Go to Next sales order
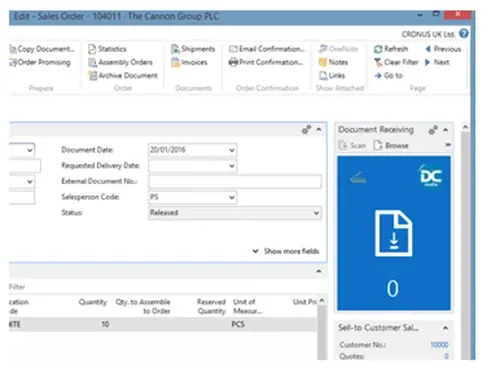500x373 pixels. point(437,62)
